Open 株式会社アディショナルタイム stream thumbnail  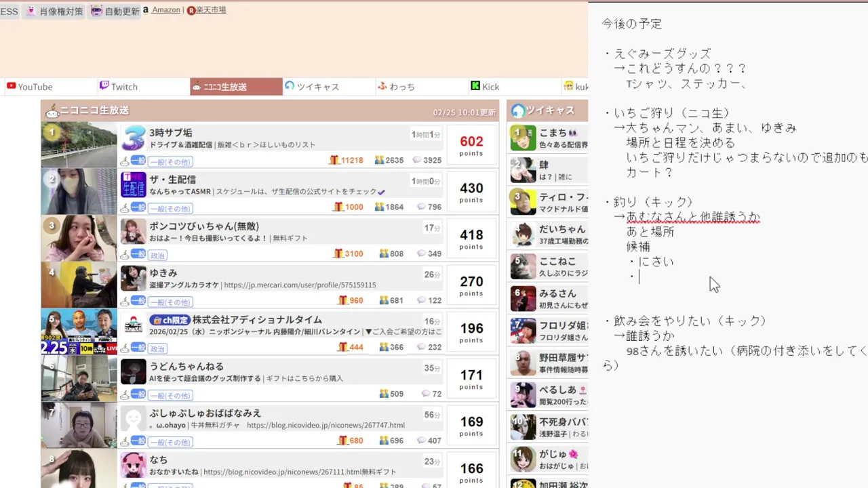coord(79,332)
